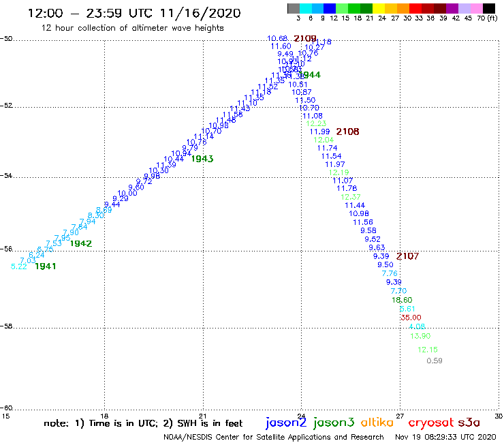Click the 11.56 wave height value
Screen dimensions: 504x443
362,222
